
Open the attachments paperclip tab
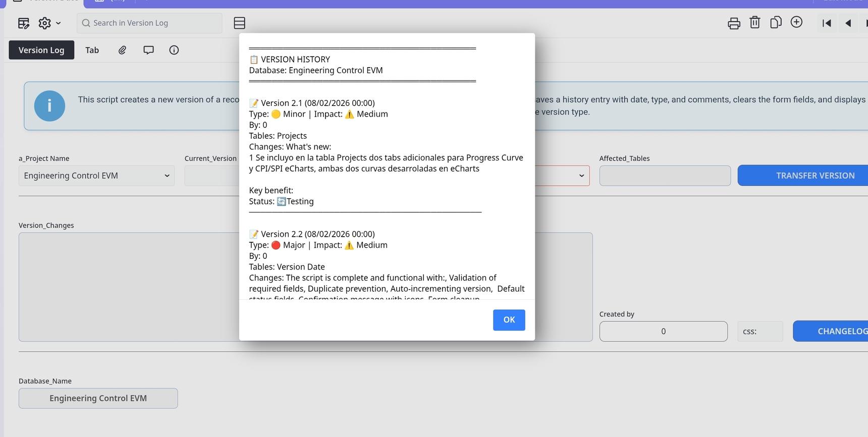tap(122, 50)
